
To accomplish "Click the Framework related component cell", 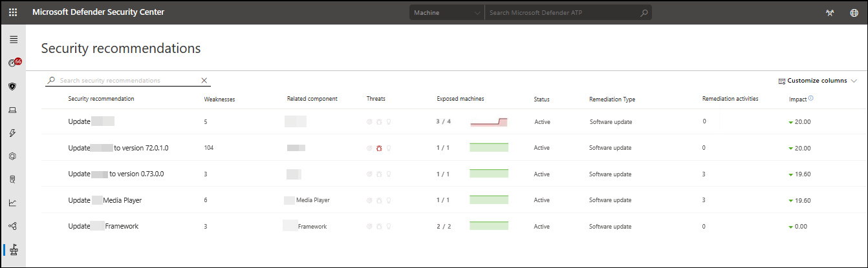I will (x=305, y=226).
